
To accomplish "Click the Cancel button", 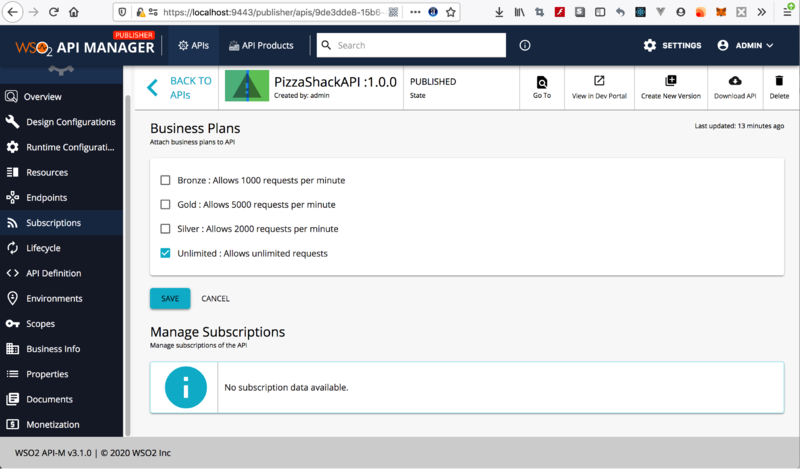I will click(x=215, y=298).
